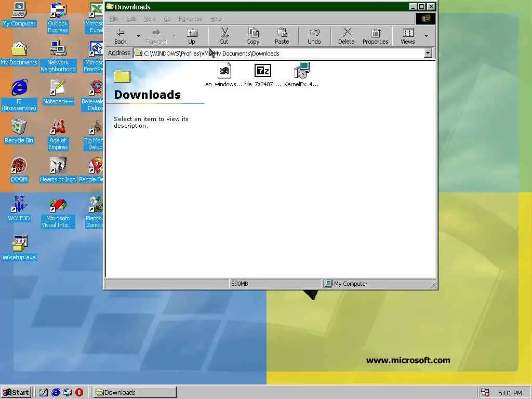
Task: Minimize the Downloads window
Action: click(x=413, y=7)
